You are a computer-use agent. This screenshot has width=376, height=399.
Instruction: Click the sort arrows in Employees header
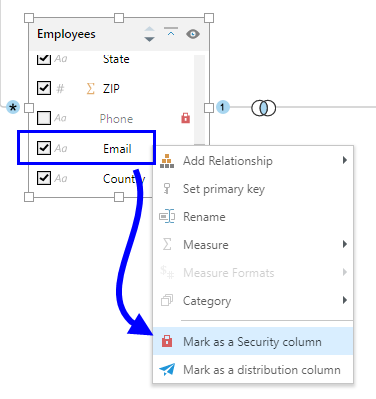[x=149, y=34]
